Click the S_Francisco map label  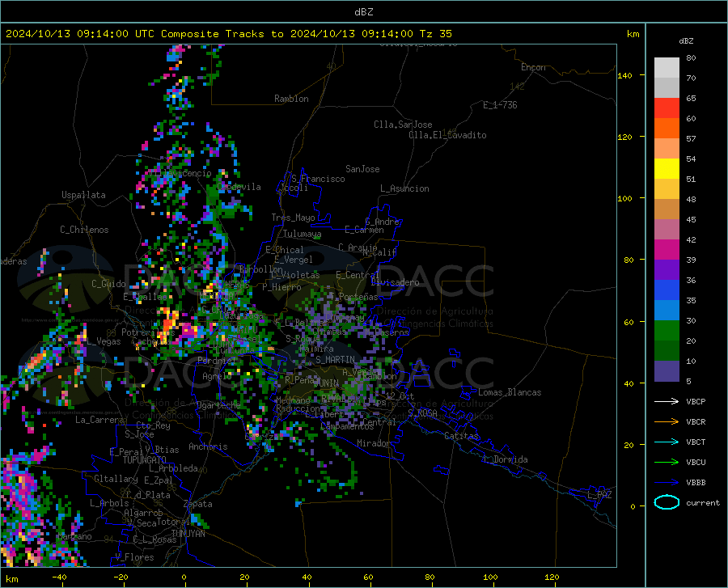pos(318,179)
